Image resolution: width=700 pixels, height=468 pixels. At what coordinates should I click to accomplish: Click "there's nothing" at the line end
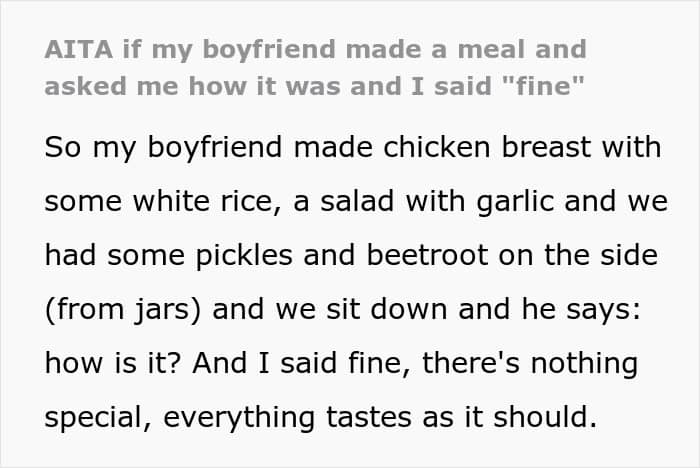pos(530,363)
